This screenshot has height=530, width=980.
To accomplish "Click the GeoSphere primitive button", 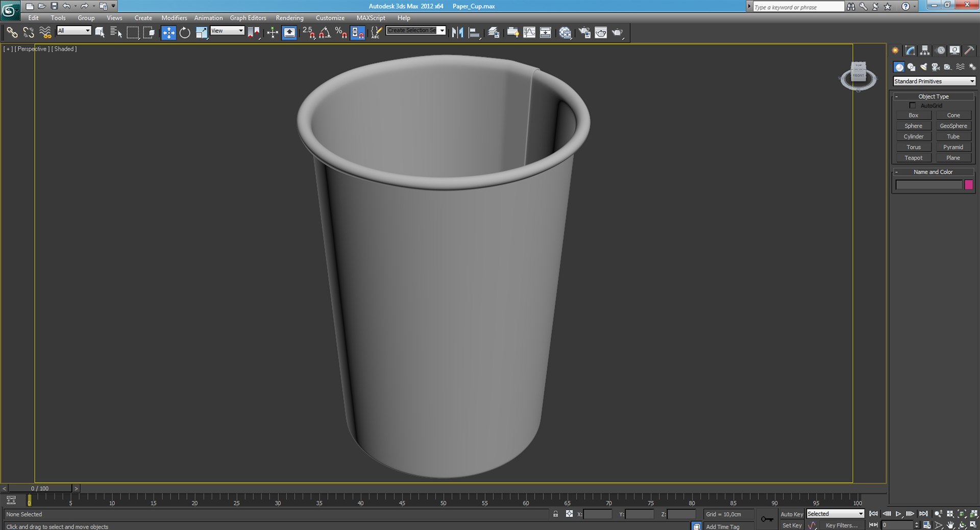I will coord(953,126).
